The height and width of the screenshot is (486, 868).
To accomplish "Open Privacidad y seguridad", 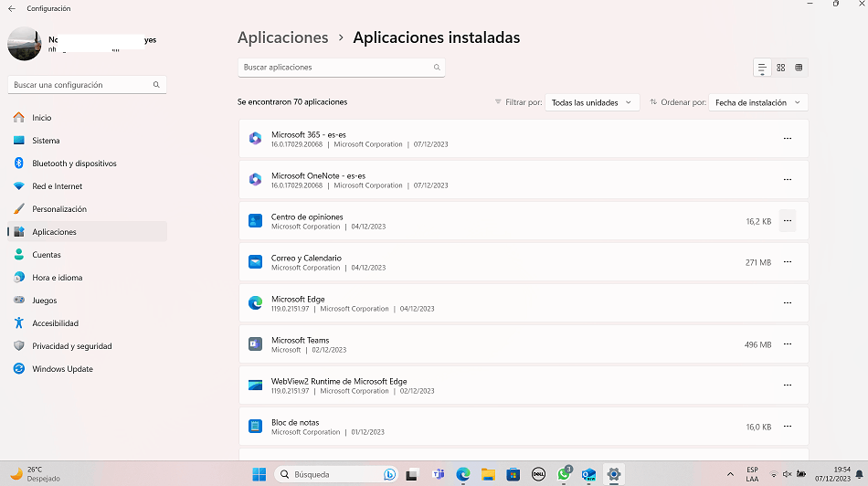I will coord(87,346).
